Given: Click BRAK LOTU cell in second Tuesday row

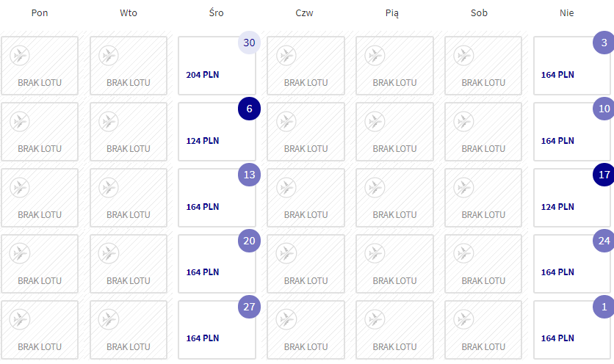Looking at the screenshot, I should tap(129, 131).
